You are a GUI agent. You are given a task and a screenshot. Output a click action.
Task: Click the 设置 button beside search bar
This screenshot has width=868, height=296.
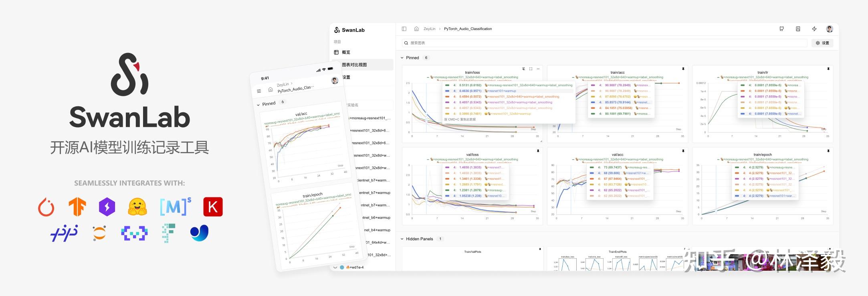822,43
